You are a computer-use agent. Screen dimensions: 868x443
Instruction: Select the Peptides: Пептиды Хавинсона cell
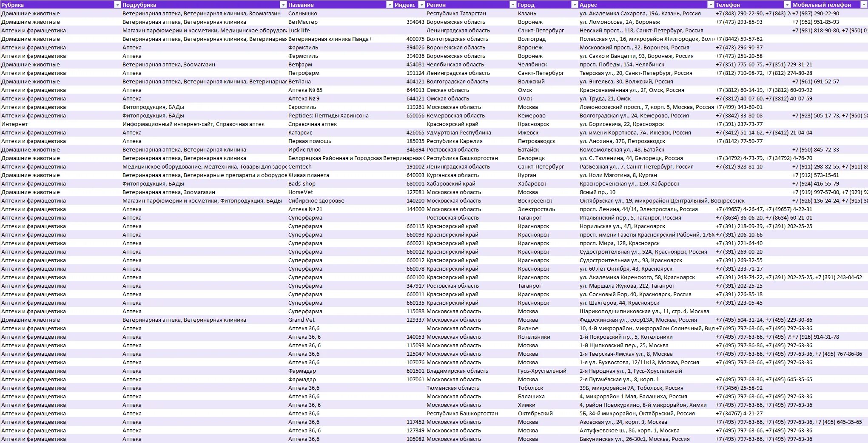coord(340,115)
